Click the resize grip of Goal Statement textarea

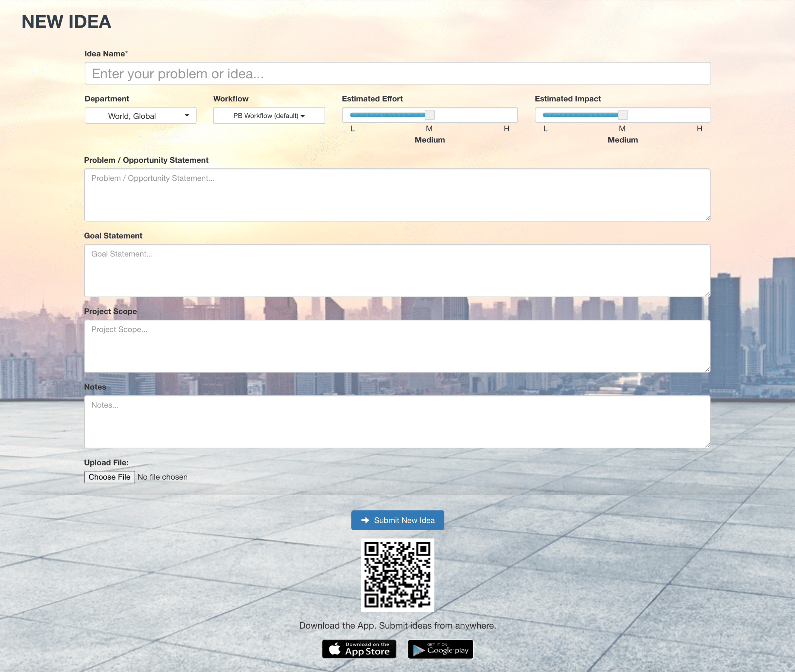(707, 294)
